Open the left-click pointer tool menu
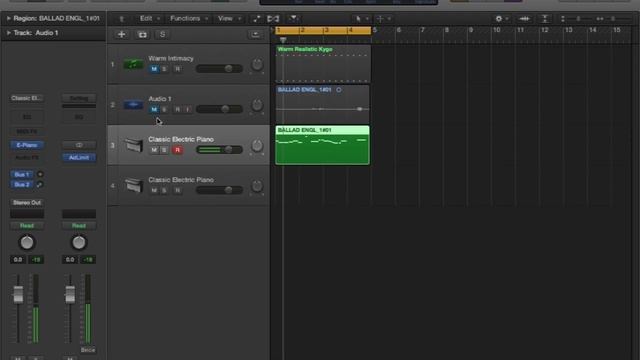 (361, 19)
